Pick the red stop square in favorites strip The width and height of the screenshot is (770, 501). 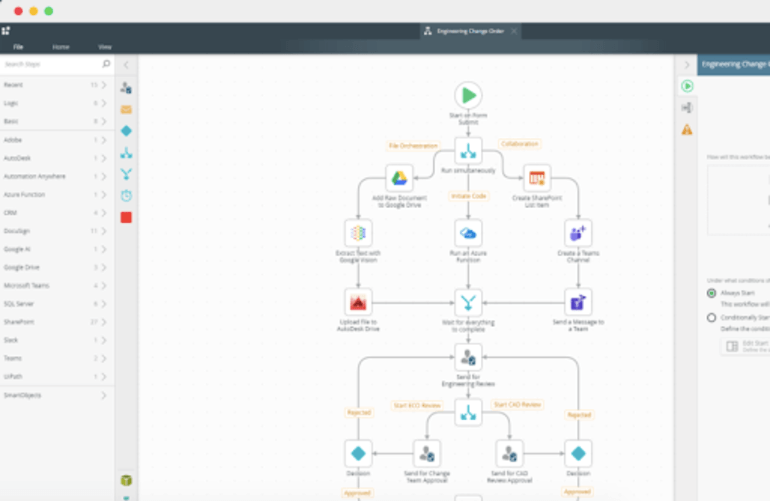126,217
